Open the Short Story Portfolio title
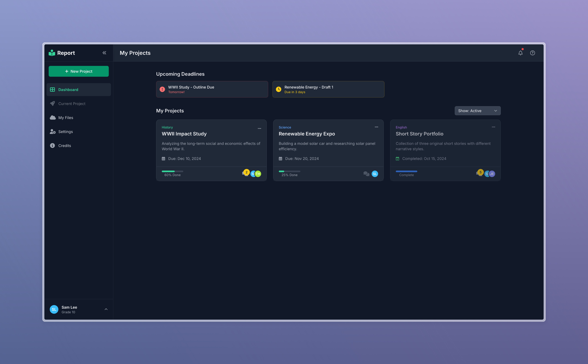This screenshot has width=588, height=364. (419, 134)
